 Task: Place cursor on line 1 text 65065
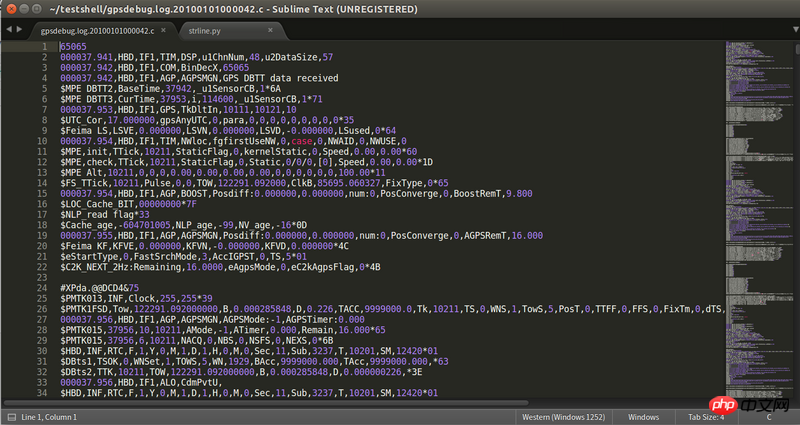coord(73,46)
